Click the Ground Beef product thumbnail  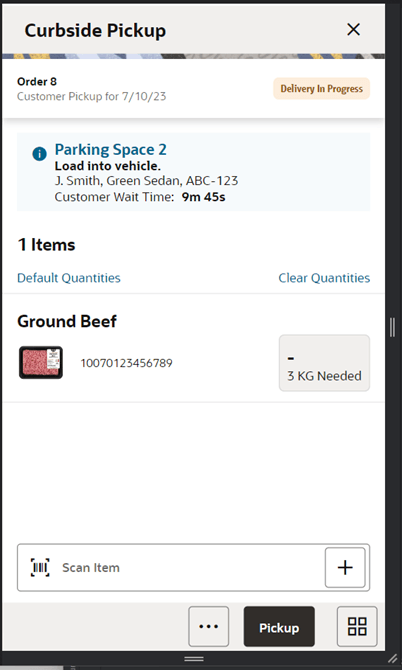pos(41,363)
